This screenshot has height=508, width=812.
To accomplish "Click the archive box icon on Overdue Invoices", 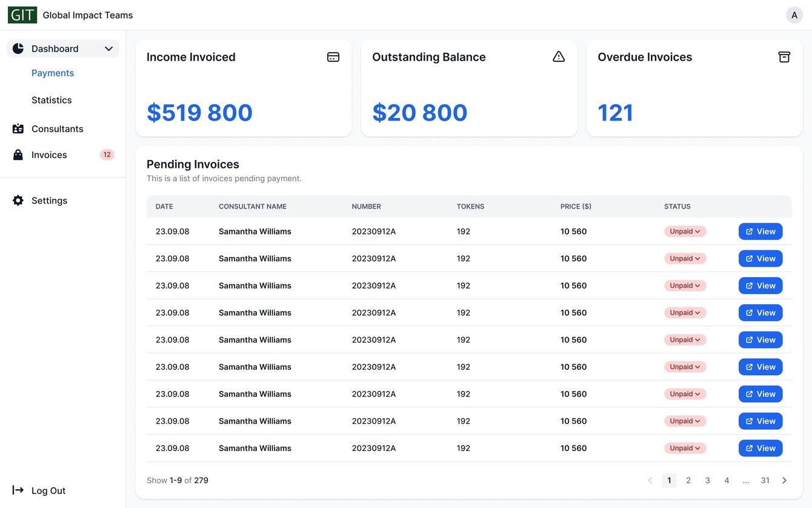I will pyautogui.click(x=784, y=57).
